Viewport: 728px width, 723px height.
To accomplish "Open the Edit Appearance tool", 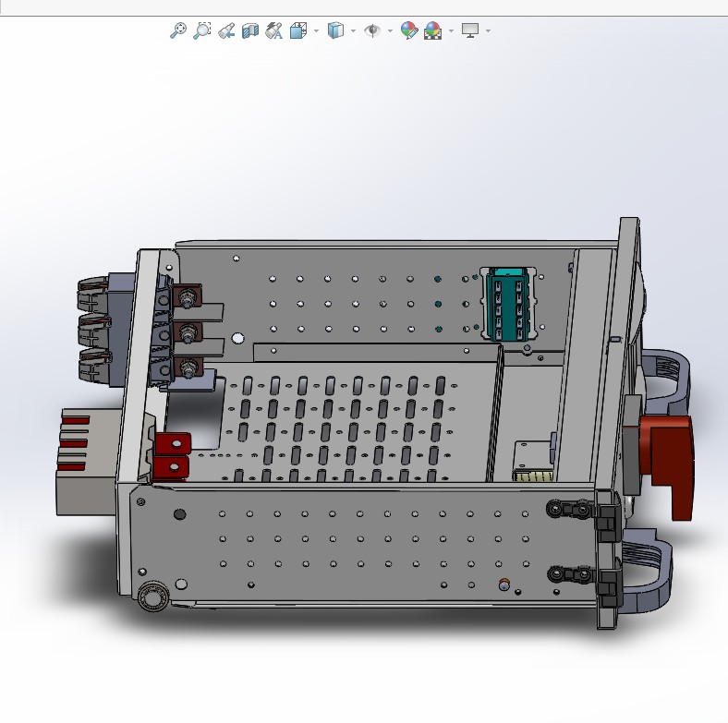I will coord(409,30).
